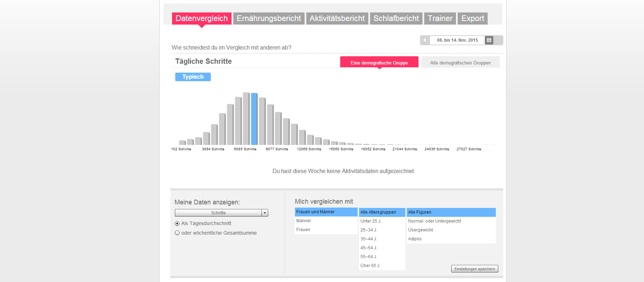Pick 'Übergewicht' figure category
The width and height of the screenshot is (644, 282).
click(421, 230)
